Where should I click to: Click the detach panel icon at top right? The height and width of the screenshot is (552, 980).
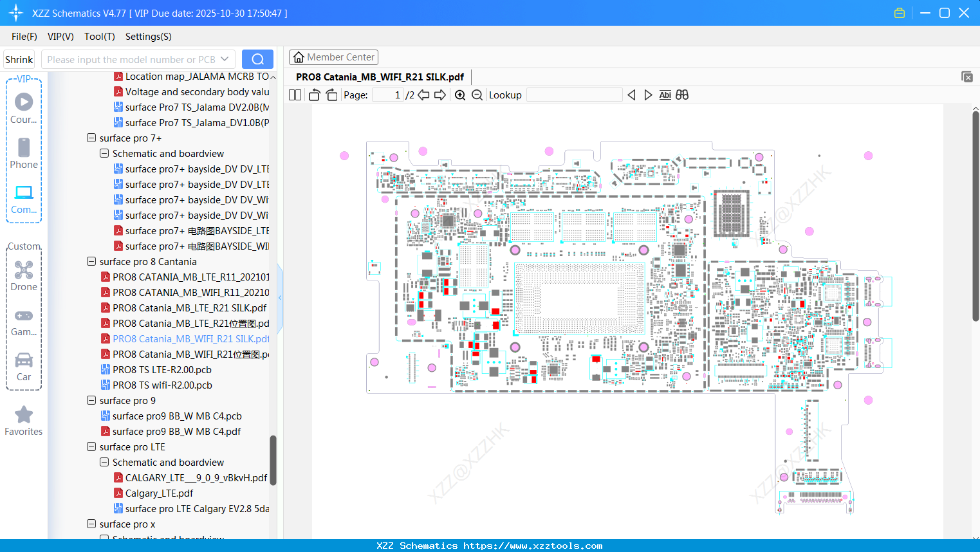coord(967,77)
